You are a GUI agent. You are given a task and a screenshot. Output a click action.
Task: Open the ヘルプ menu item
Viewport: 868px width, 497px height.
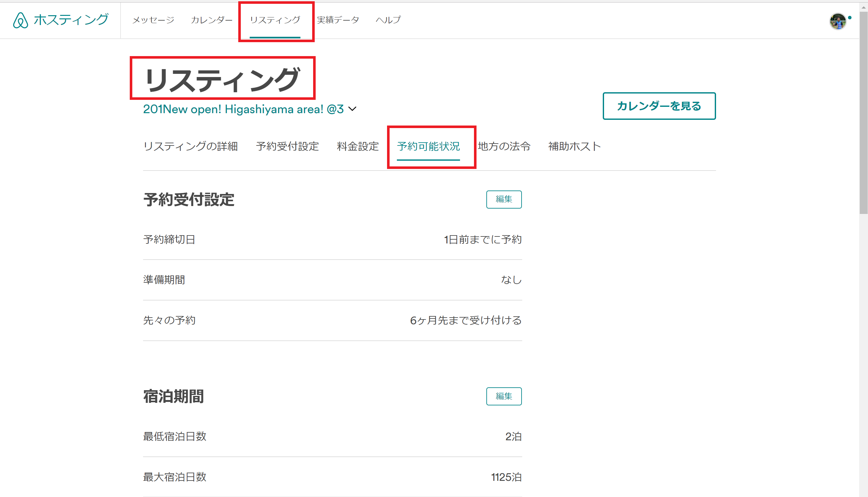pyautogui.click(x=388, y=20)
